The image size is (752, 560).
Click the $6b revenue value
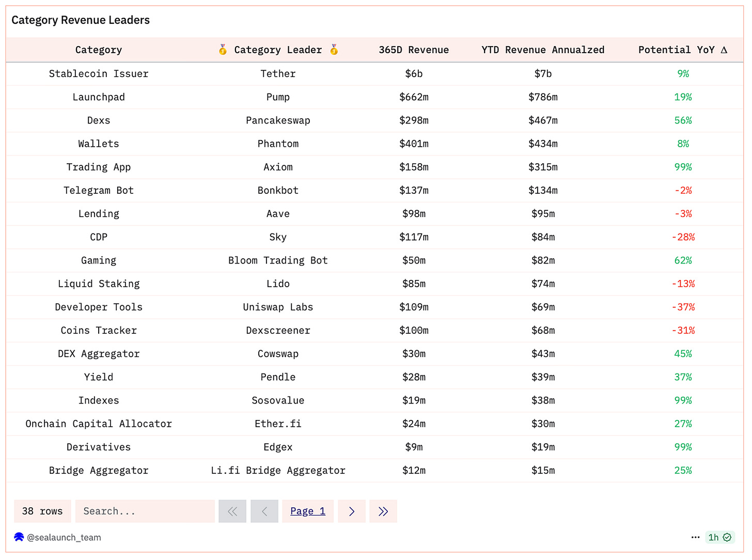click(414, 74)
